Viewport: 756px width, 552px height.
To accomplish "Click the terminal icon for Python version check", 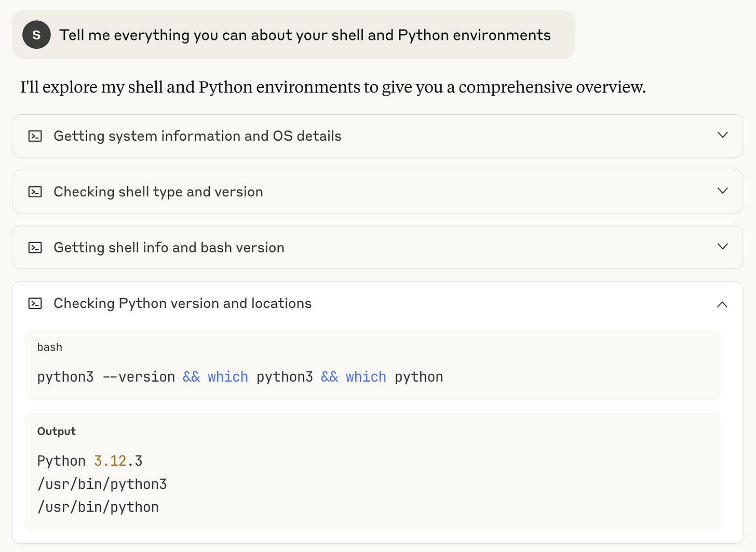I will [35, 303].
